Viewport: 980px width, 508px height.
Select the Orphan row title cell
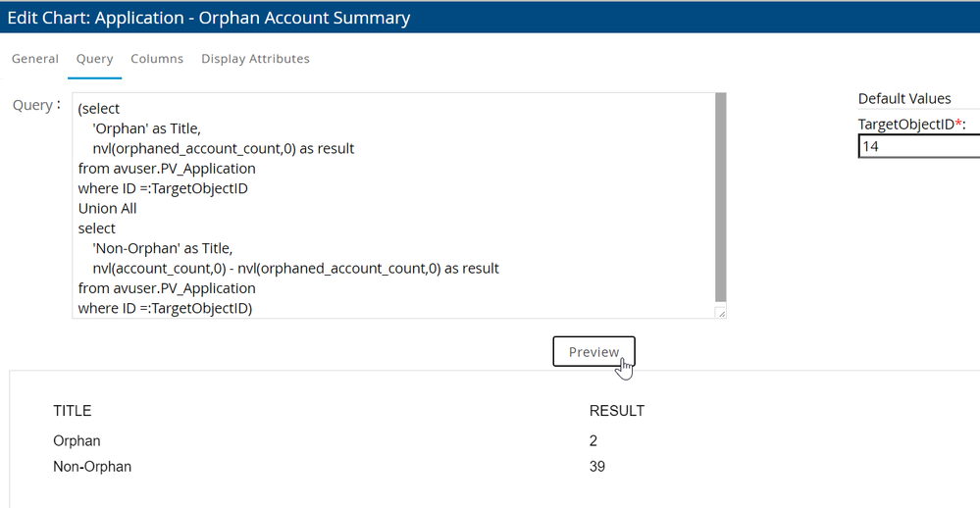click(x=77, y=441)
